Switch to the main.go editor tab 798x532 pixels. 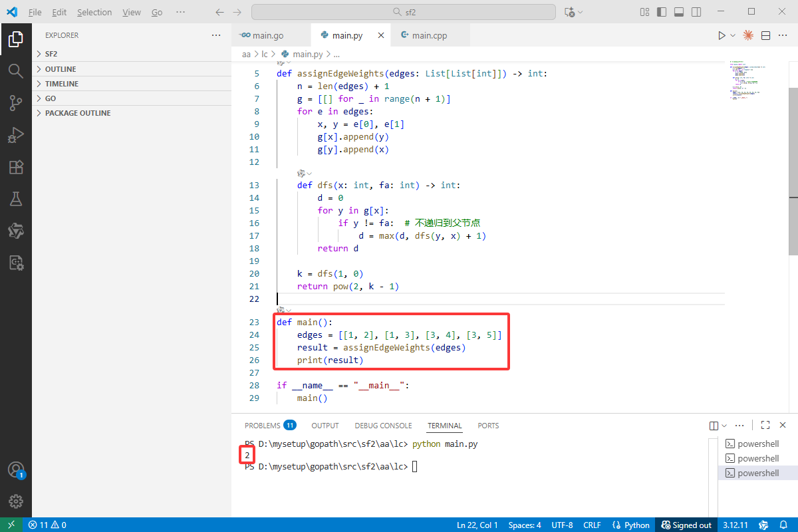pos(271,35)
